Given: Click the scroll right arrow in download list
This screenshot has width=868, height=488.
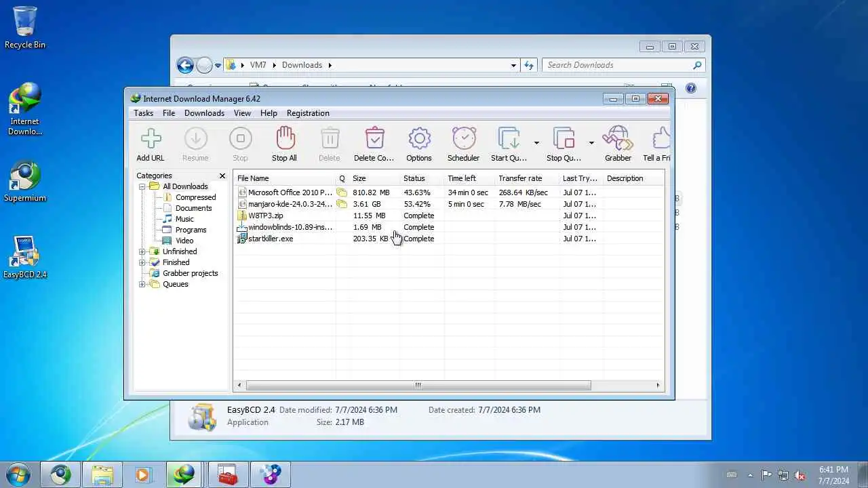Looking at the screenshot, I should tap(657, 385).
